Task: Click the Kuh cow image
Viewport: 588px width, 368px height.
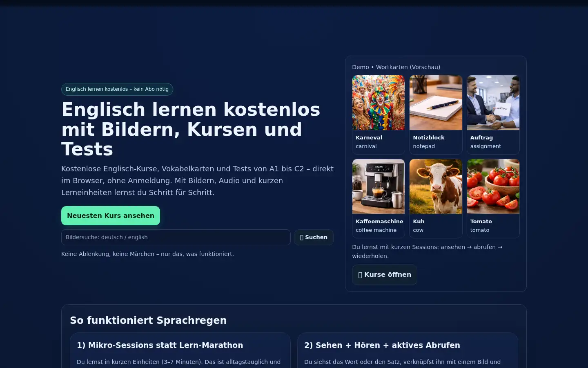Action: [x=436, y=186]
